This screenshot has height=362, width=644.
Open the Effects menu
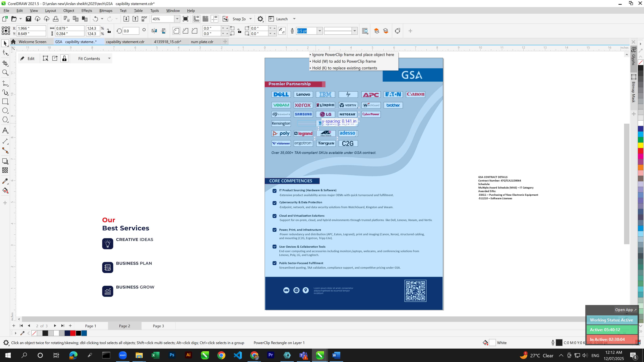(x=87, y=11)
